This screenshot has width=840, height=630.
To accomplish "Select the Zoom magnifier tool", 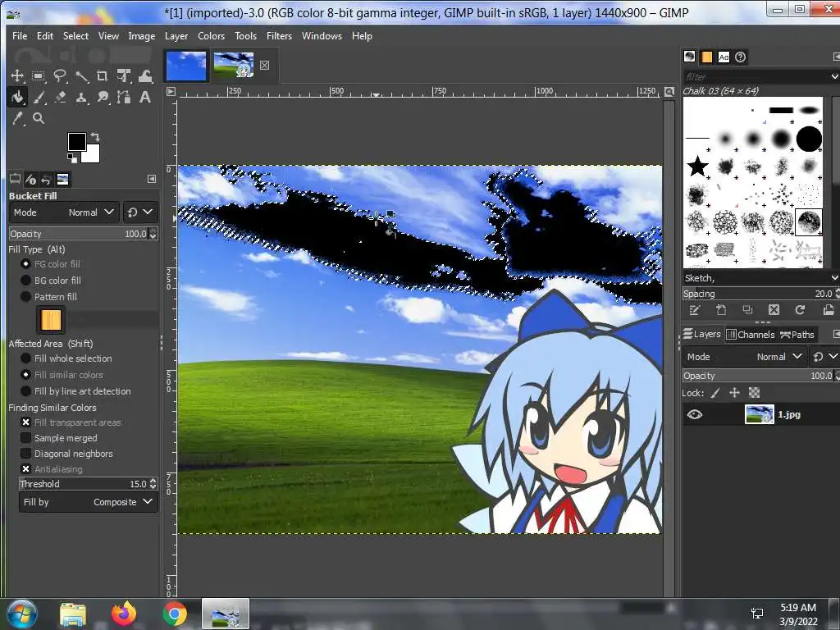I will tap(39, 118).
